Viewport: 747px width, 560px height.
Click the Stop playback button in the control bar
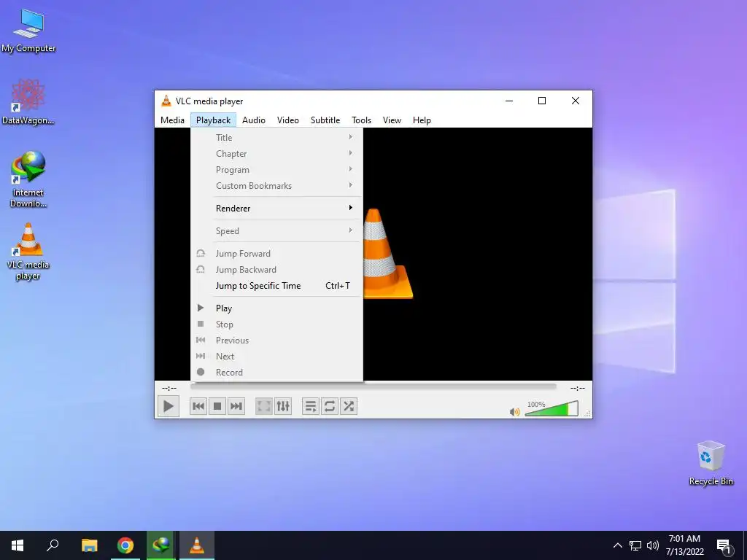coord(217,406)
